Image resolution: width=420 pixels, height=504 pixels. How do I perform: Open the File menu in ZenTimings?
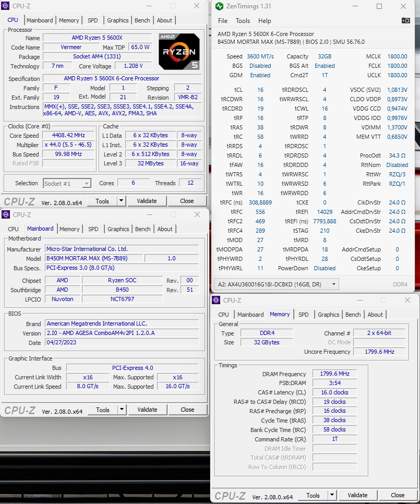point(222,20)
